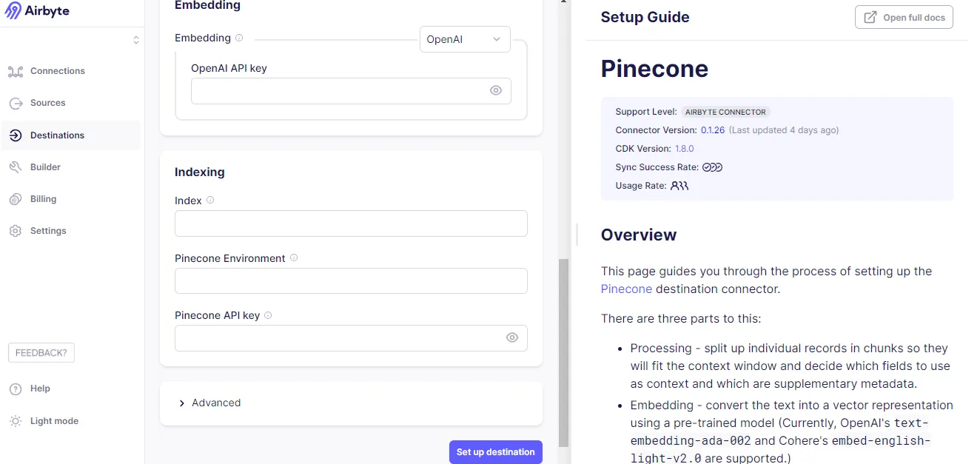Click the form's vertical scrollbar
The height and width of the screenshot is (464, 980).
(563, 352)
